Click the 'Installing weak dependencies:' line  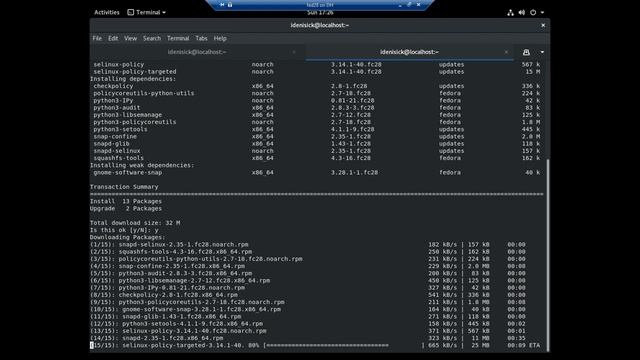142,165
